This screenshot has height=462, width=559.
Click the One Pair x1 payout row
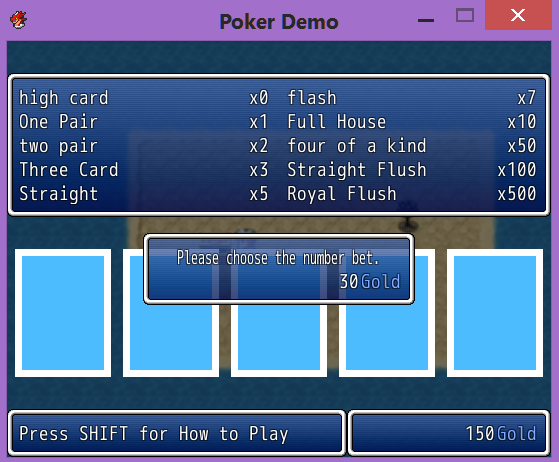144,122
